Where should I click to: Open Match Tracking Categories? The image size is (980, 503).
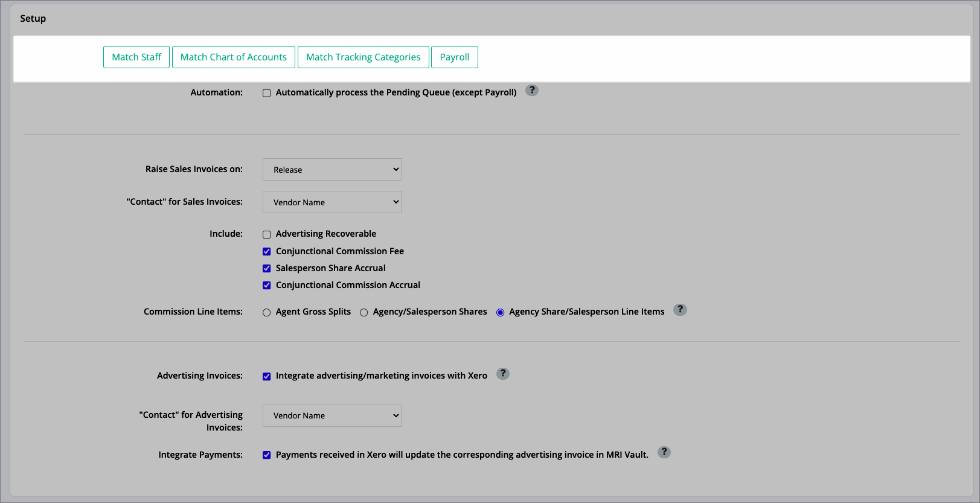click(363, 57)
